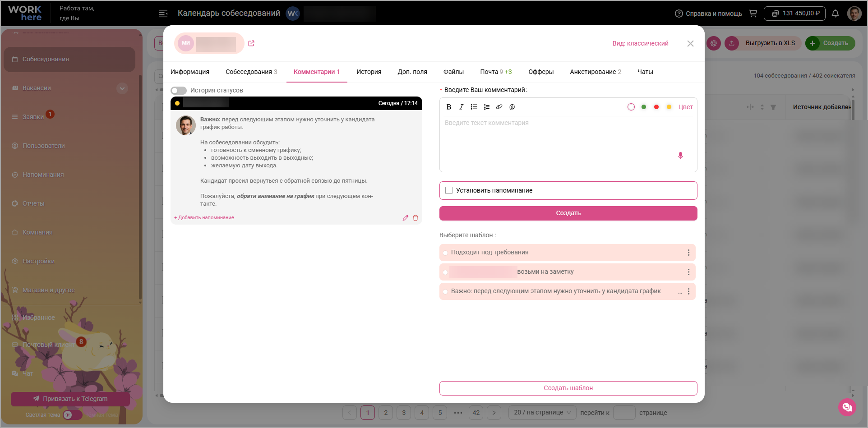Screen dimensions: 868x428
Task: Switch to the 'Собеседования 3' tab
Action: pos(251,72)
